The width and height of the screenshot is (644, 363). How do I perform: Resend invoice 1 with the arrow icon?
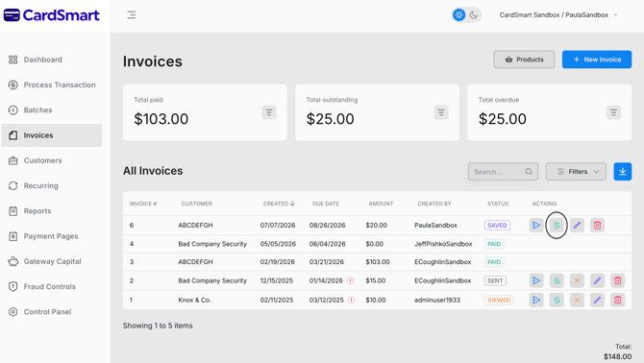coord(536,300)
